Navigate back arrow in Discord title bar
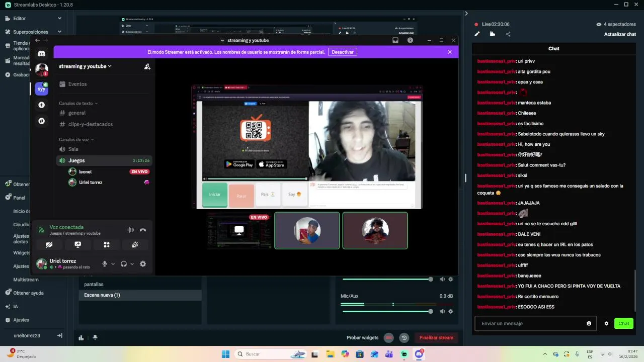This screenshot has height=362, width=644. point(37,40)
